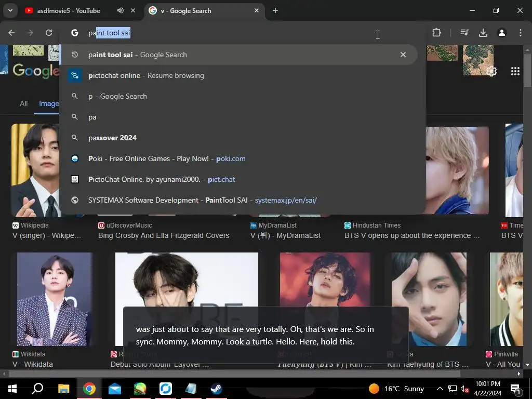Image resolution: width=532 pixels, height=399 pixels.
Task: Open the Hindustan Times BTS V result link
Action: click(x=412, y=235)
